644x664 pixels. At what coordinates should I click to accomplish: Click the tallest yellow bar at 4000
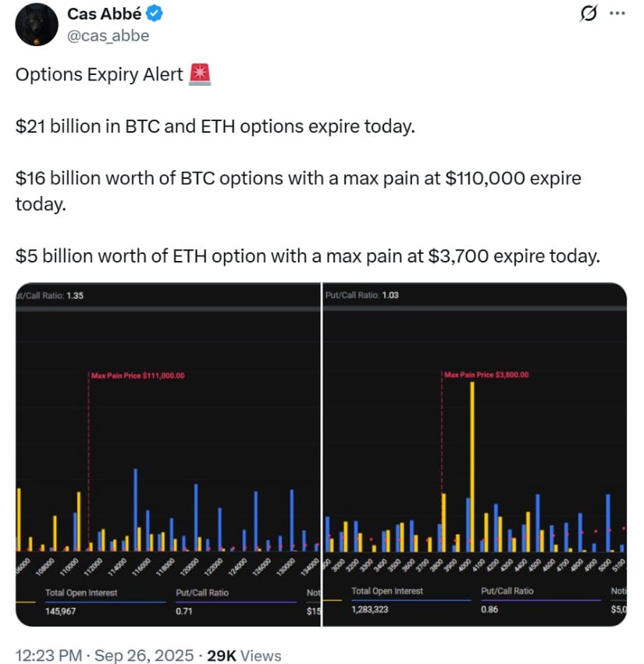pyautogui.click(x=472, y=466)
